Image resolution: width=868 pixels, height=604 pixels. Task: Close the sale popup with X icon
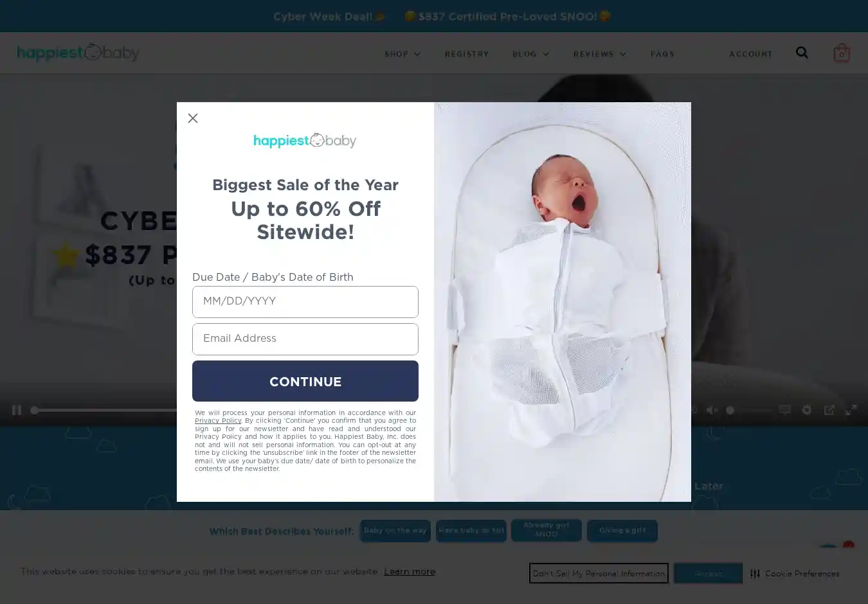(193, 118)
